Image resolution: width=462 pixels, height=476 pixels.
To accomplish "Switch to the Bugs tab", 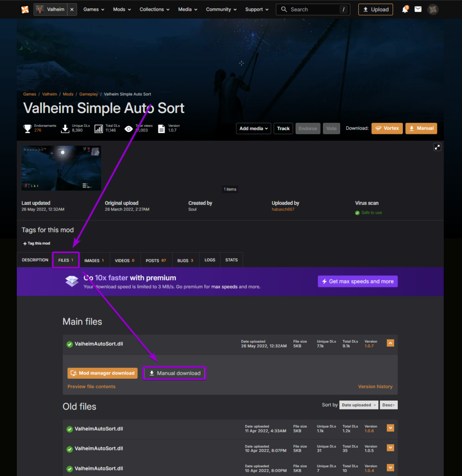I will click(185, 260).
